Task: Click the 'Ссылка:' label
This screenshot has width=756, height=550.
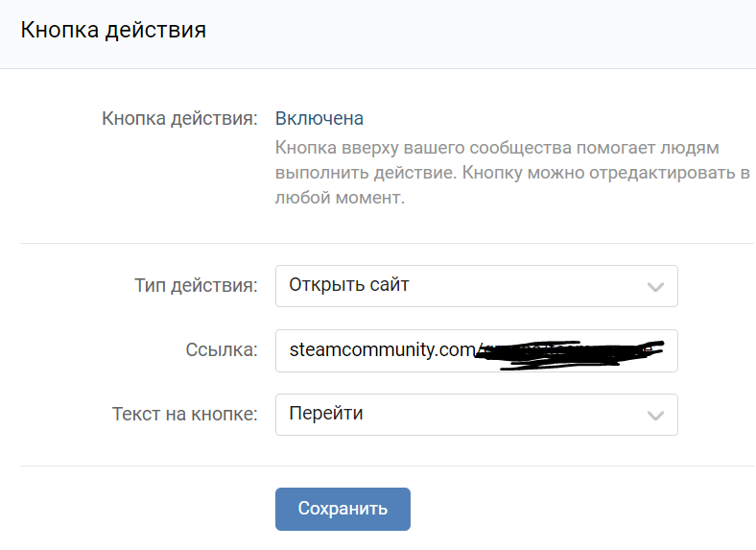Action: tap(222, 349)
